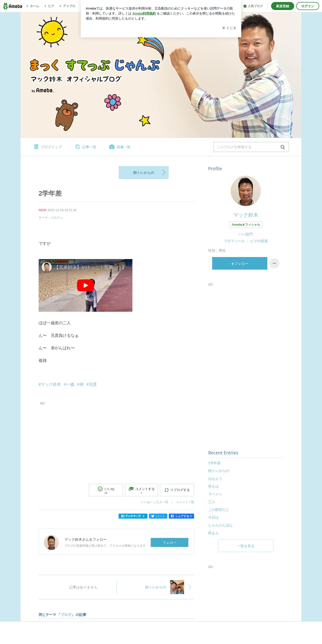Screen dimensions: 322x644
Task: Open recent entry 朝トレからの in sidebar
Action: point(219,471)
